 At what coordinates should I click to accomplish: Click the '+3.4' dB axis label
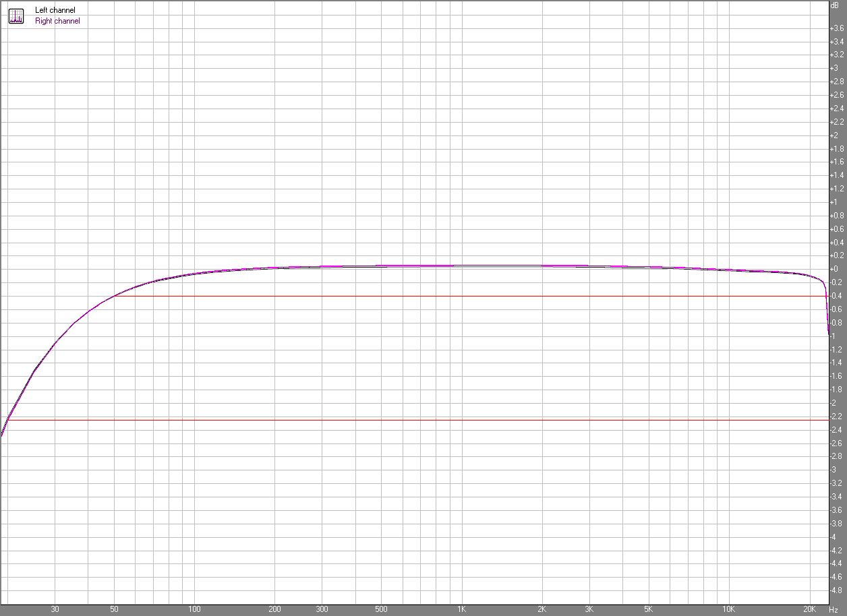coord(836,42)
